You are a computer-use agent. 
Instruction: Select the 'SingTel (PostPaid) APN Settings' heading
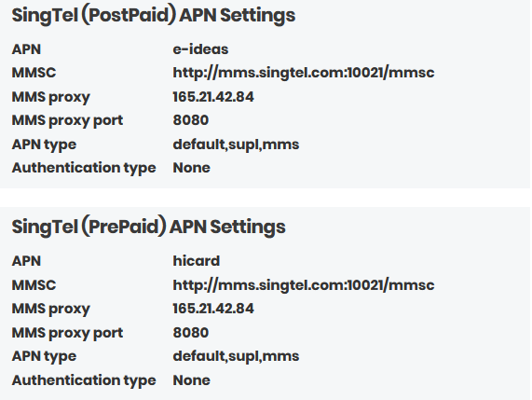coord(154,16)
